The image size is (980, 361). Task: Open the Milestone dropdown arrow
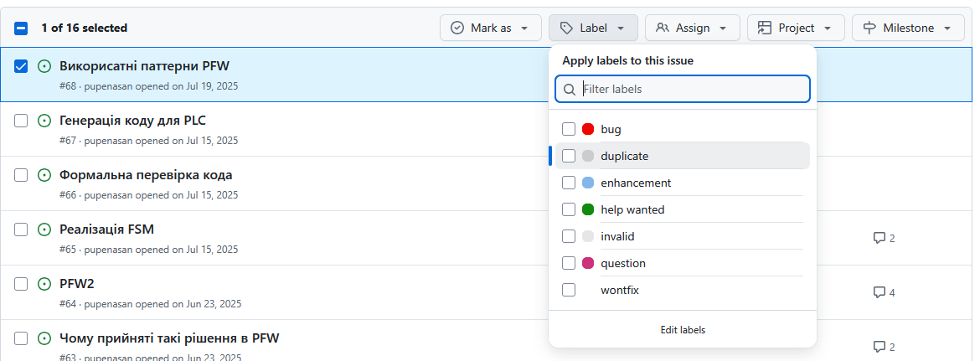click(947, 28)
